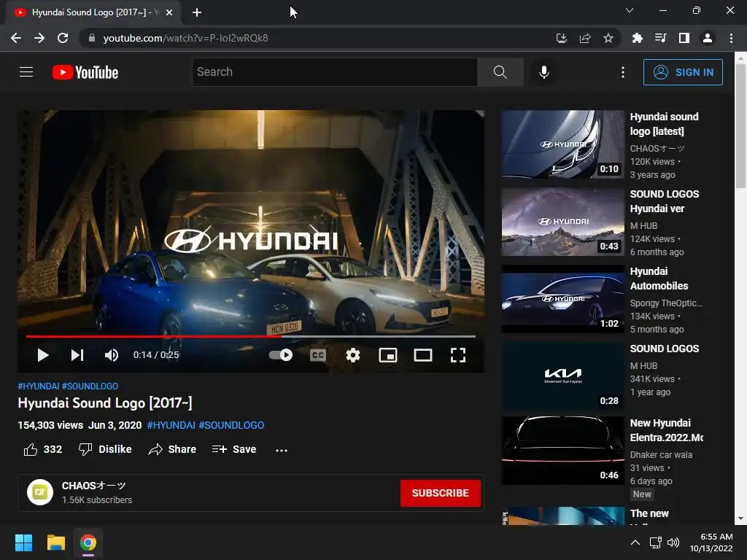Go to the YouTube home logo
The image size is (747, 560).
coord(85,72)
